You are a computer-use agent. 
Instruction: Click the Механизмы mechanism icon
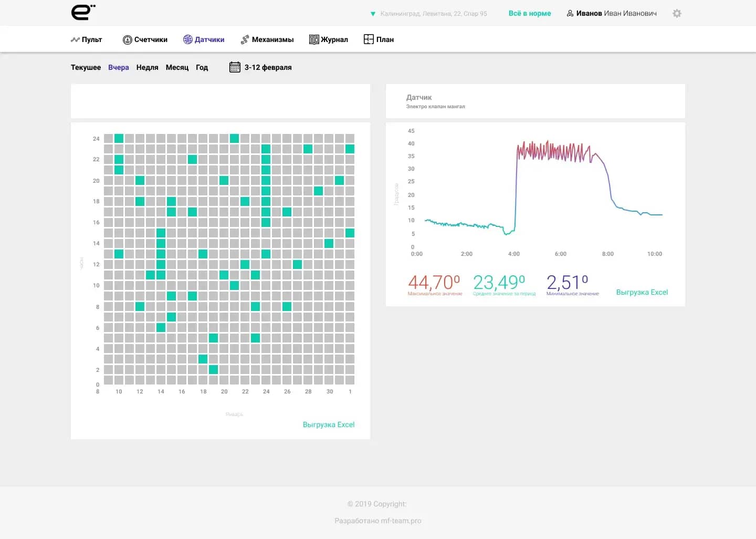pos(245,40)
